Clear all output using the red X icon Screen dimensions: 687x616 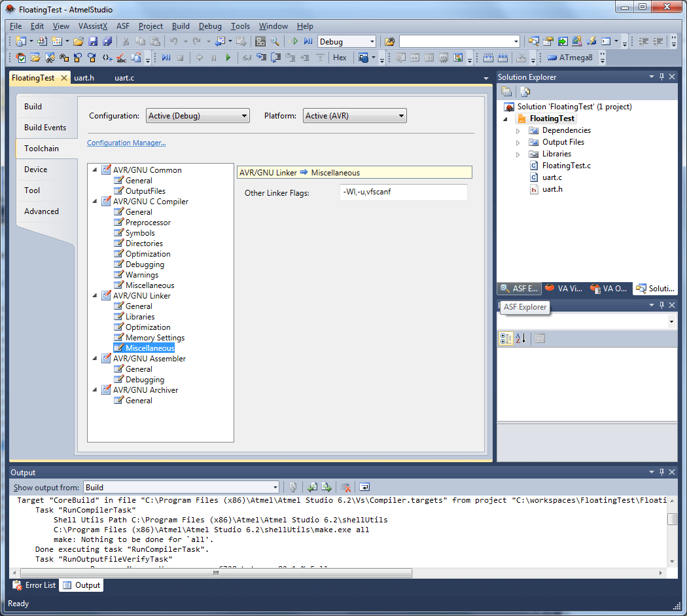click(345, 487)
